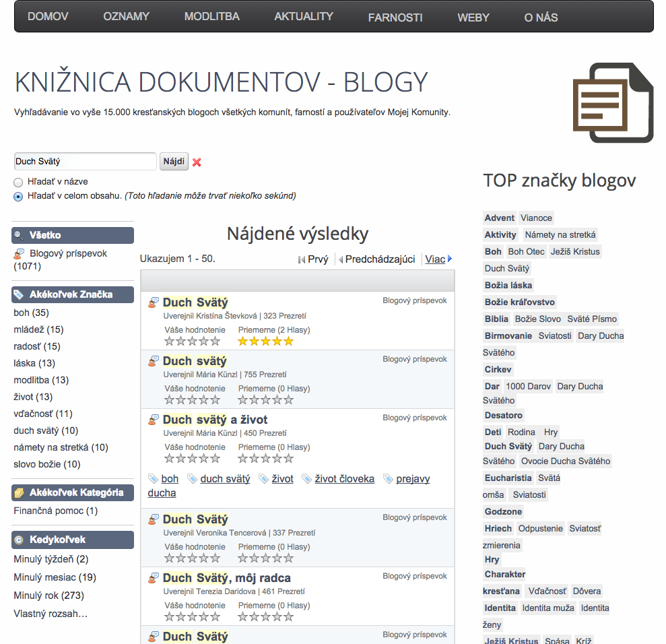Click the magnifier icon in the 'Všetko' header
The height and width of the screenshot is (644, 666).
(x=19, y=236)
